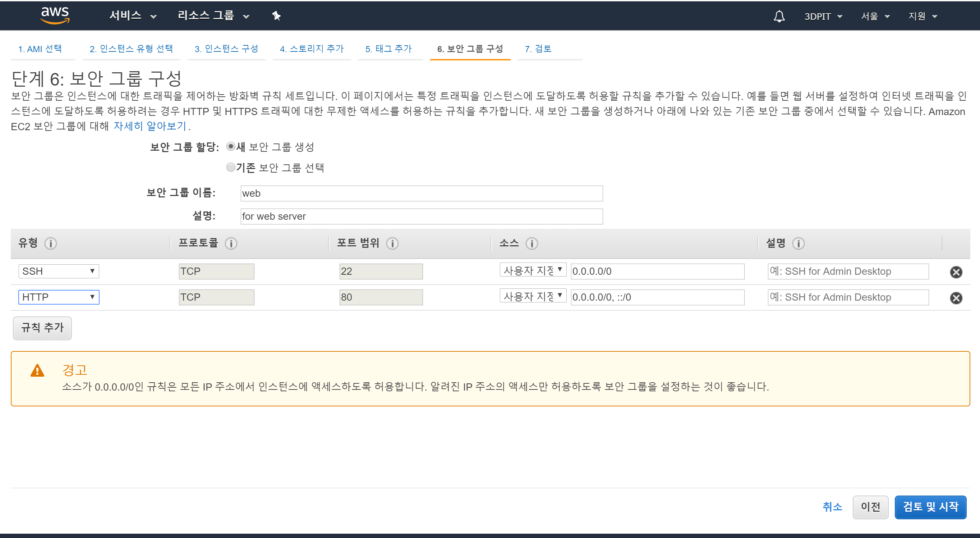
Task: Switch to 3. 인스턴스 구성 step tab
Action: tap(226, 49)
